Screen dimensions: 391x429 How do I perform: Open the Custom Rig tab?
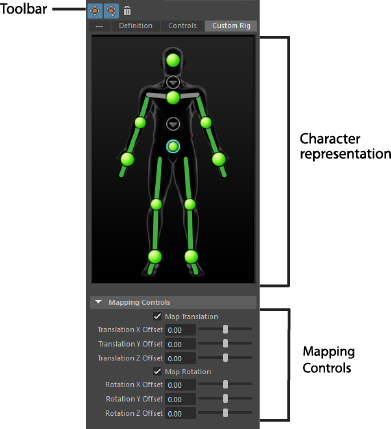231,26
